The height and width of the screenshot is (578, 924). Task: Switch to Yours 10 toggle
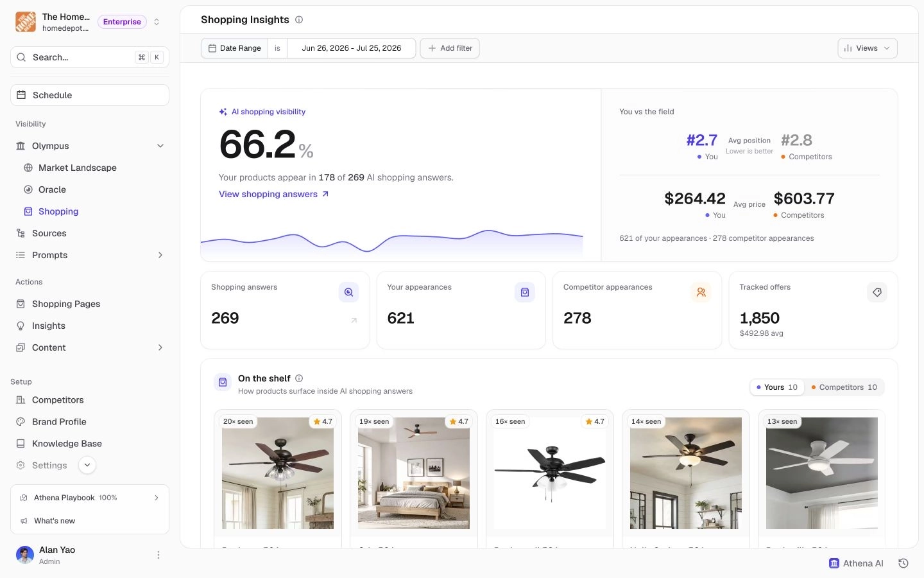(x=777, y=387)
